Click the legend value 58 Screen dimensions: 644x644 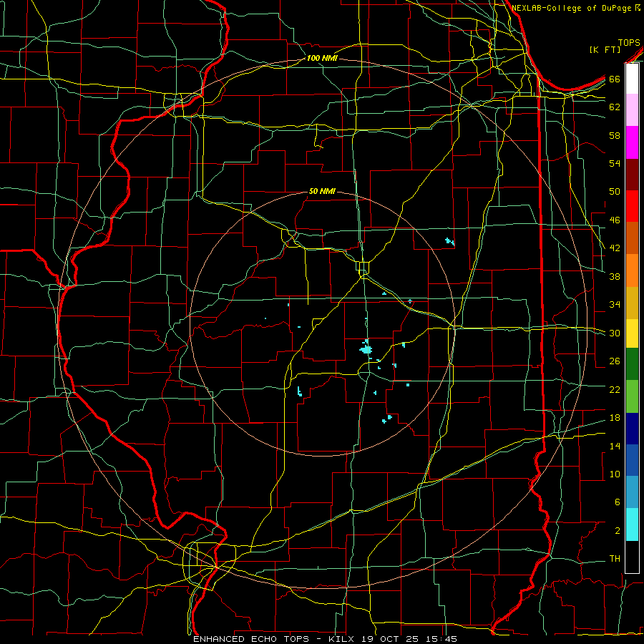615,135
